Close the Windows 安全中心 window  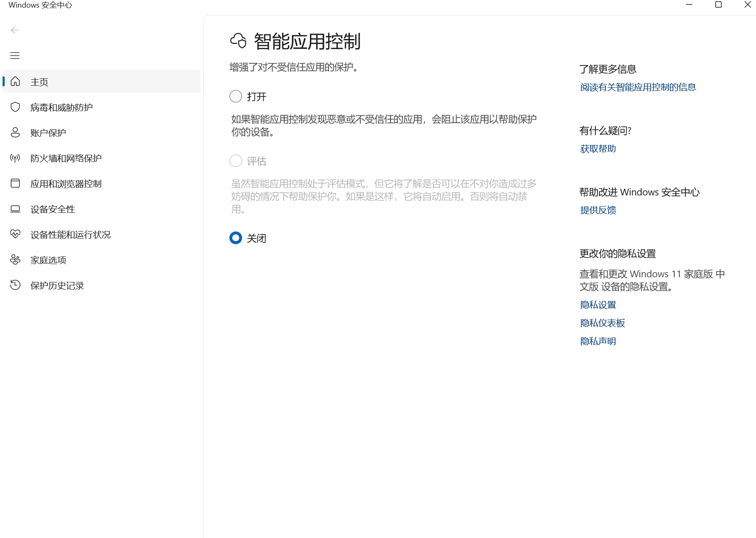click(x=748, y=5)
